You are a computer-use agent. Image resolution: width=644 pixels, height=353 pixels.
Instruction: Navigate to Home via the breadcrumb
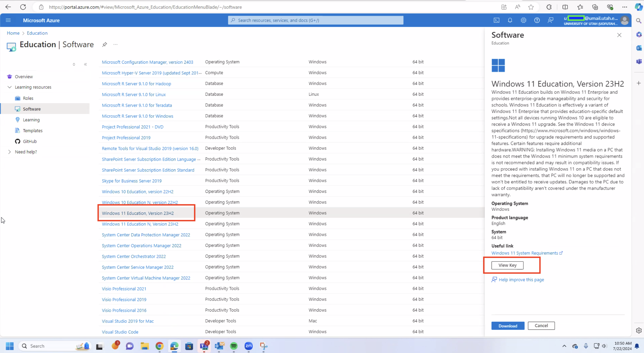13,33
